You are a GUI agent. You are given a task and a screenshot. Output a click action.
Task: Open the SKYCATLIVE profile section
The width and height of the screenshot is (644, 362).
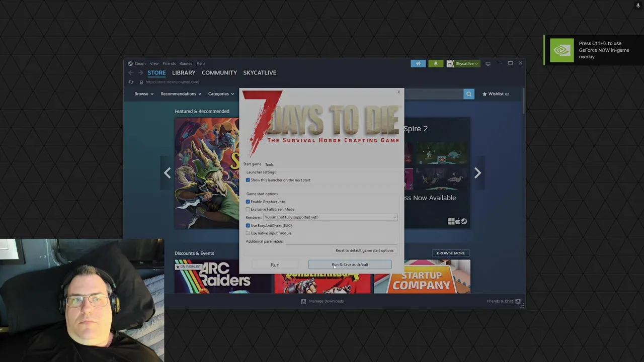click(260, 73)
